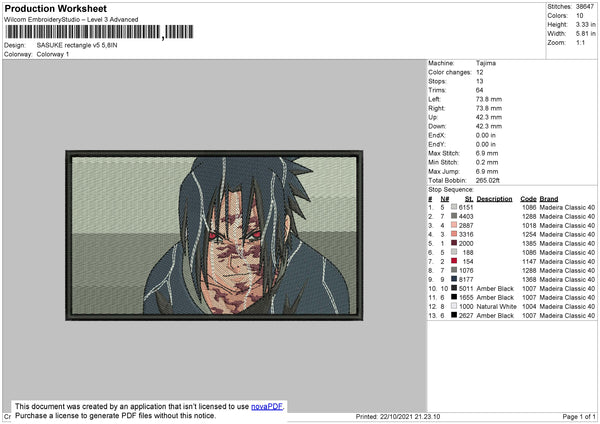The image size is (600, 424).
Task: Pick the pale pink swatch beside 2887
Action: (x=454, y=225)
